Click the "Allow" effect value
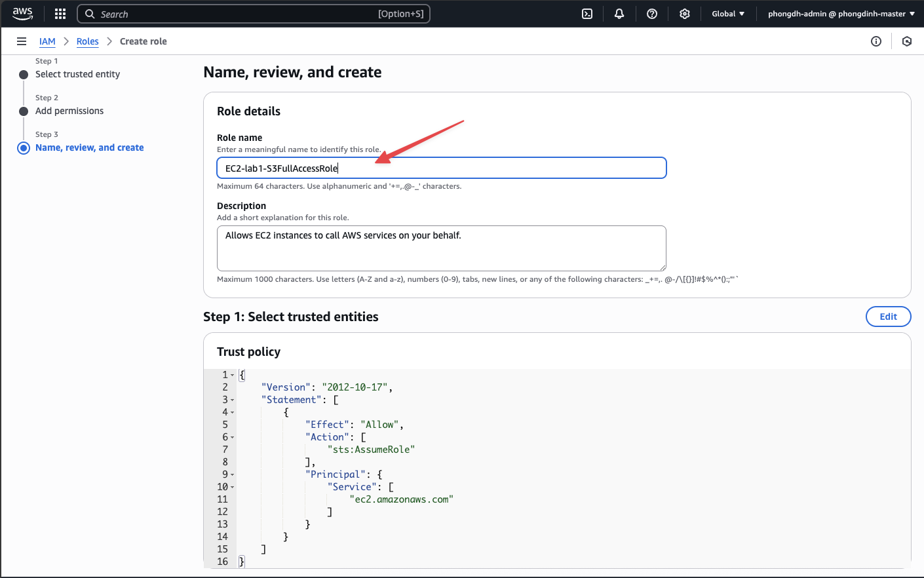The width and height of the screenshot is (924, 578). pyautogui.click(x=380, y=425)
